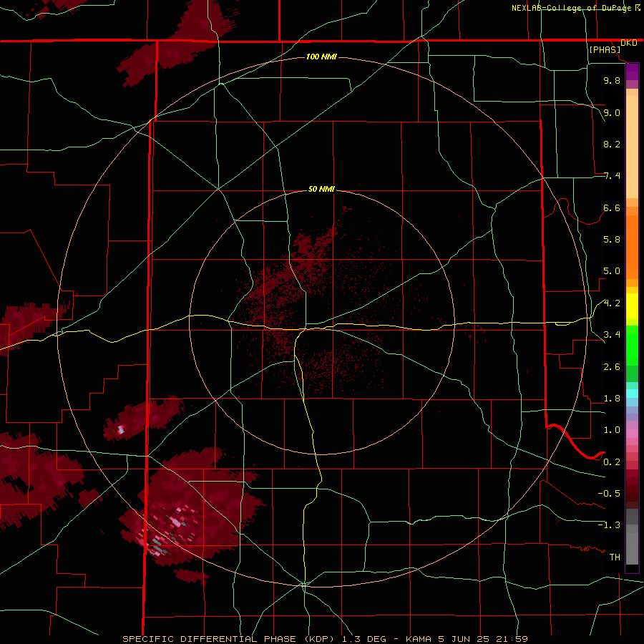The image size is (644, 644).
Task: Click the [PHAS] legend label
Action: click(605, 49)
